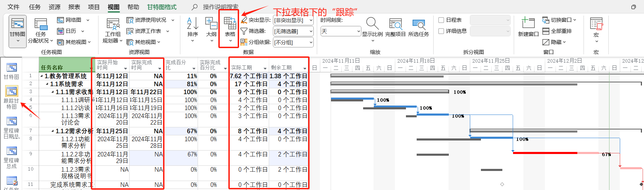Open the Sort (排序) menu
Screen dimensions: 644x190
(192, 30)
